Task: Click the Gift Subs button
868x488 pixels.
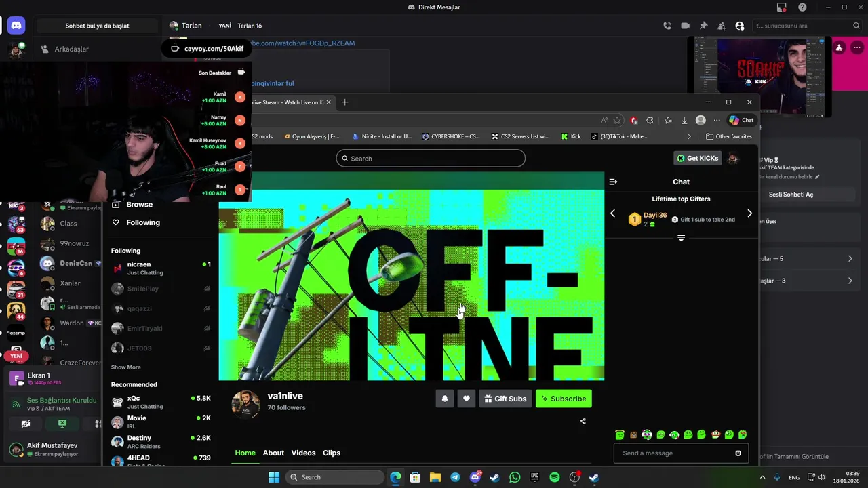Action: click(x=505, y=399)
